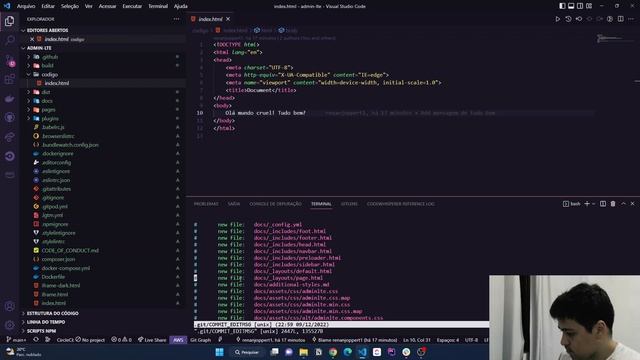This screenshot has width=640, height=360.
Task: Open File Explorer from the taskbar
Action: click(304, 352)
